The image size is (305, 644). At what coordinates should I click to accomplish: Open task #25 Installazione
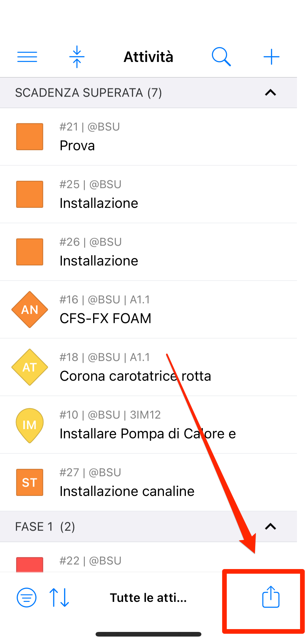pyautogui.click(x=148, y=194)
